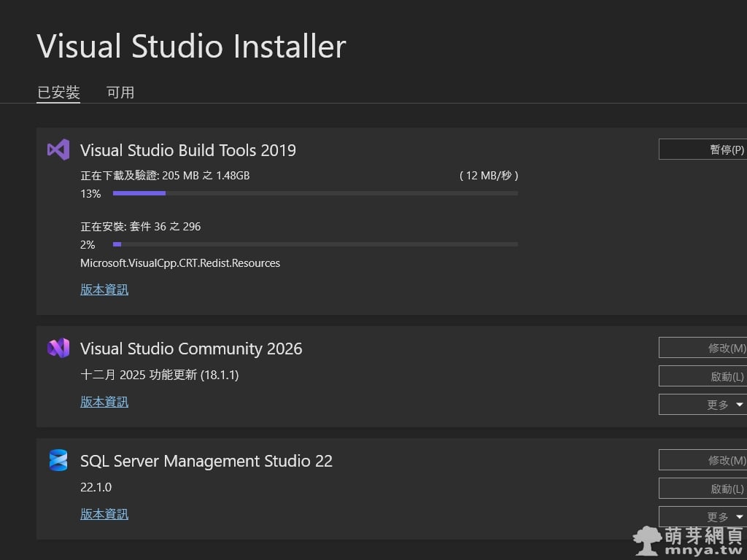The height and width of the screenshot is (560, 747).
Task: Expand the 更多 dropdown for Visual Studio Community
Action: 703,405
